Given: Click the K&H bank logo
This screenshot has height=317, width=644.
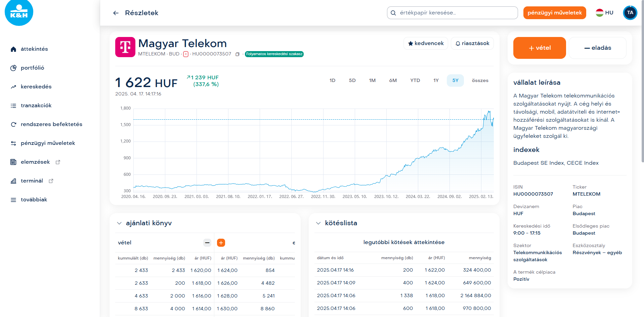Looking at the screenshot, I should point(19,13).
